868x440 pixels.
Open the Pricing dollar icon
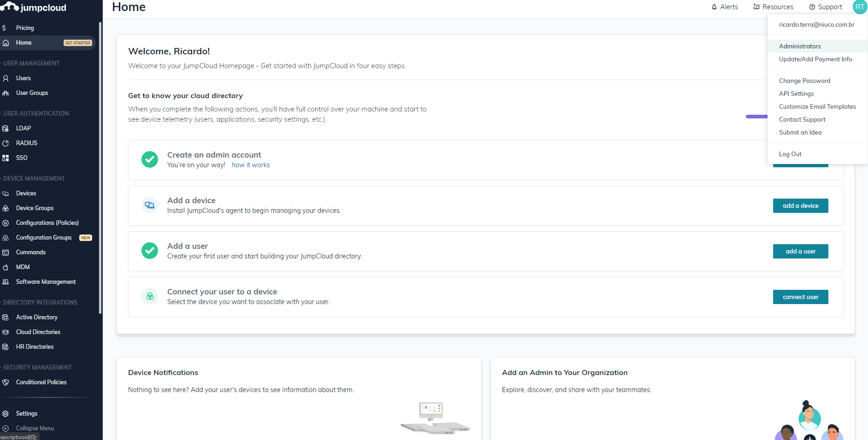[4, 28]
